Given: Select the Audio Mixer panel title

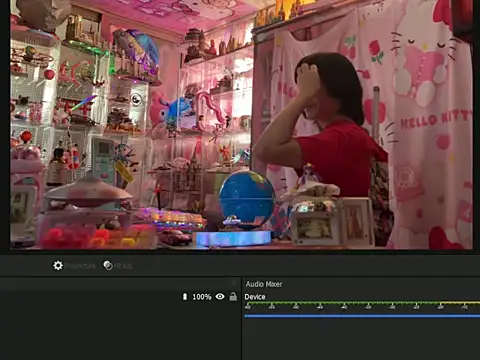Looking at the screenshot, I should point(264,284).
